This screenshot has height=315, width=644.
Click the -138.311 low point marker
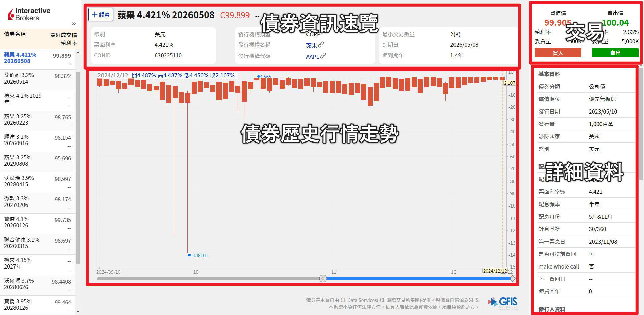tap(198, 255)
